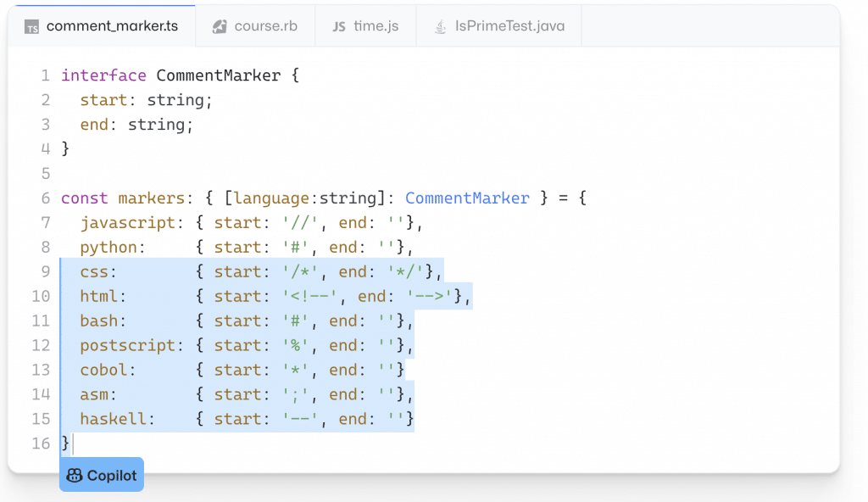Click the 'javascript' key on line 7
The height and width of the screenshot is (502, 868).
tap(127, 223)
